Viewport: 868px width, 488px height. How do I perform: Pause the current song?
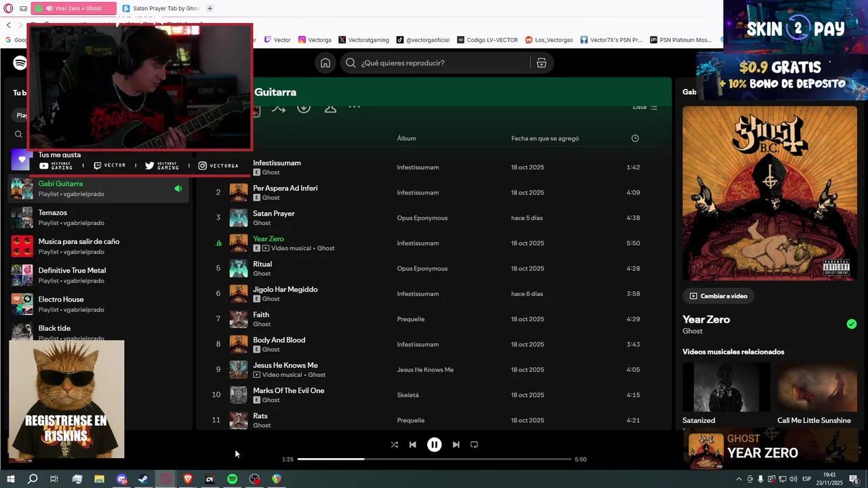pos(434,445)
